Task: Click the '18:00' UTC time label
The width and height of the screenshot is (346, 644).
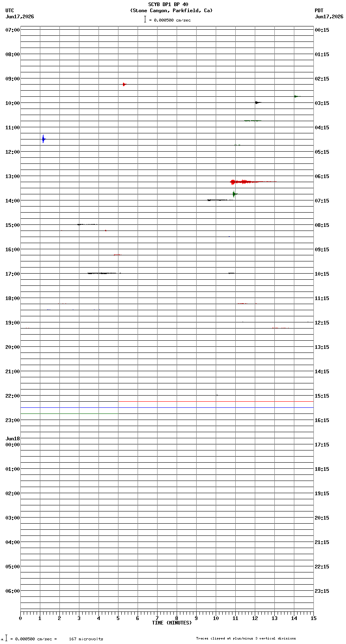Action: tap(12, 298)
